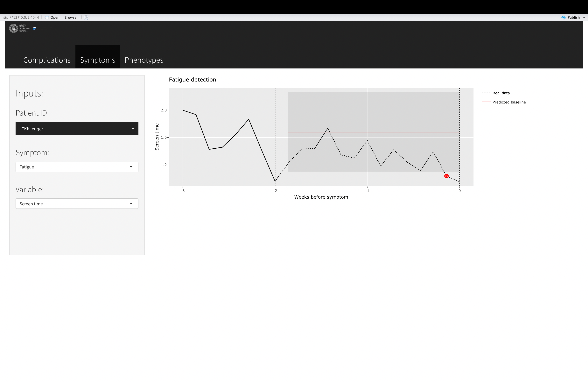
Task: Click the Open in Browser button
Action: pyautogui.click(x=64, y=18)
